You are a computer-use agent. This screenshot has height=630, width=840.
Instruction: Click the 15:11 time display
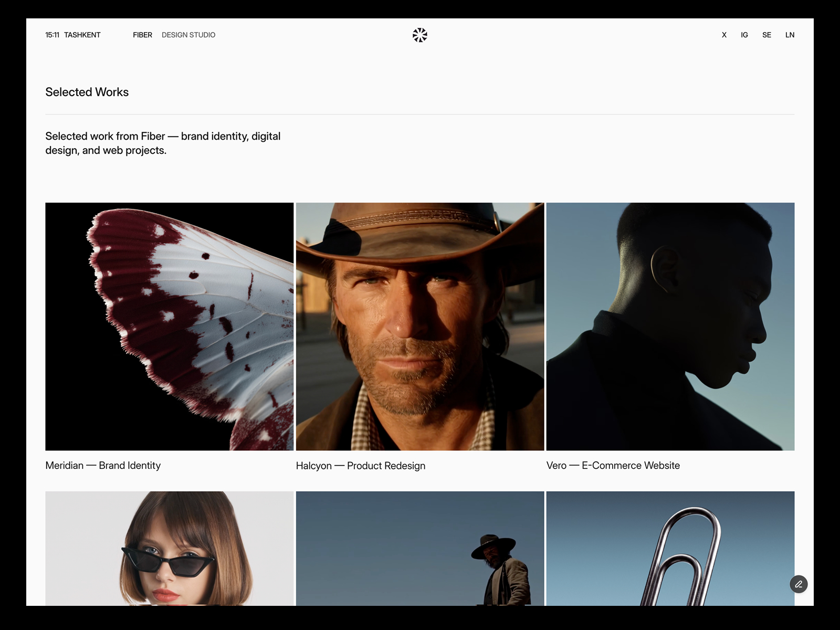coord(52,35)
